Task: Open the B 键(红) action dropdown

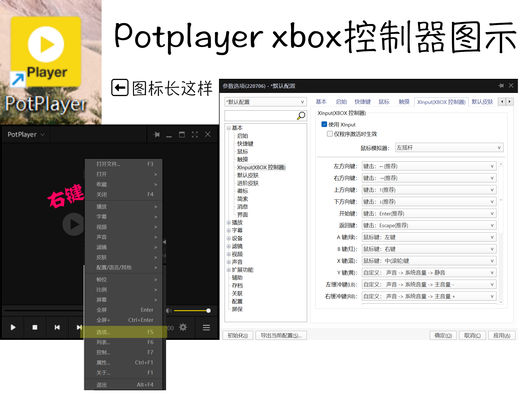Action: click(429, 249)
